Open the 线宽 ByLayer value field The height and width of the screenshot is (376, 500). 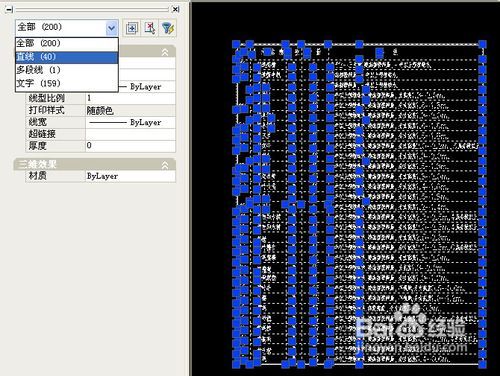click(x=130, y=122)
